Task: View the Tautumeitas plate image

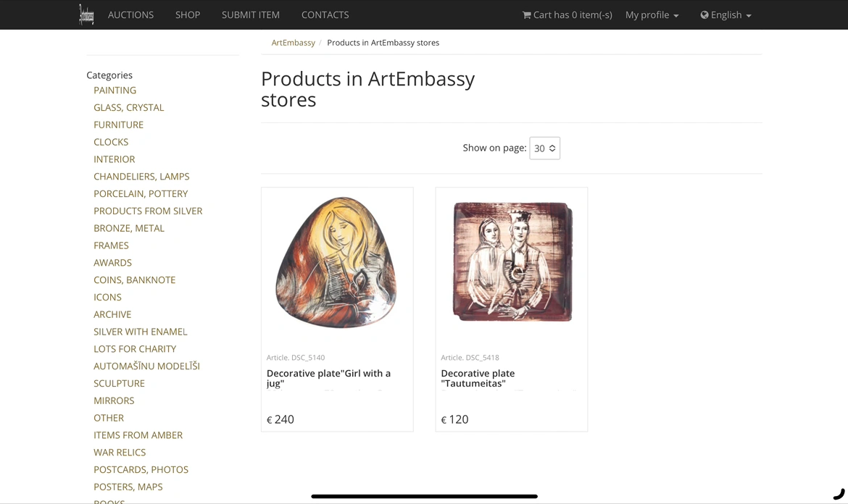Action: point(512,261)
